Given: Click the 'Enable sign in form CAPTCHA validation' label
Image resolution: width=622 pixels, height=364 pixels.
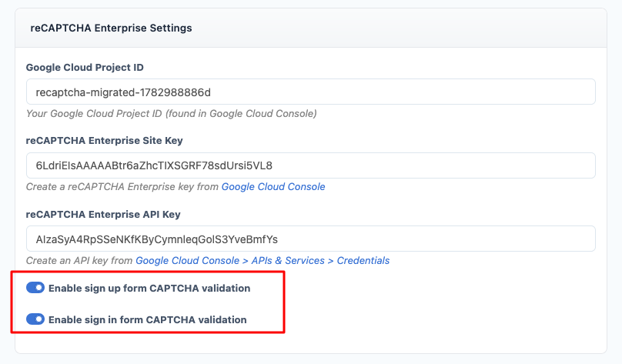Looking at the screenshot, I should [x=148, y=320].
